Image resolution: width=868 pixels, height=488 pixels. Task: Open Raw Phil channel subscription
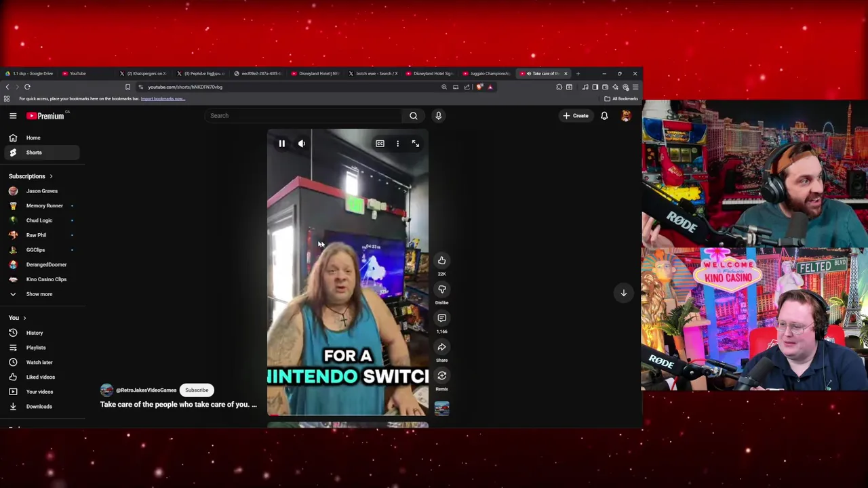[x=41, y=235]
